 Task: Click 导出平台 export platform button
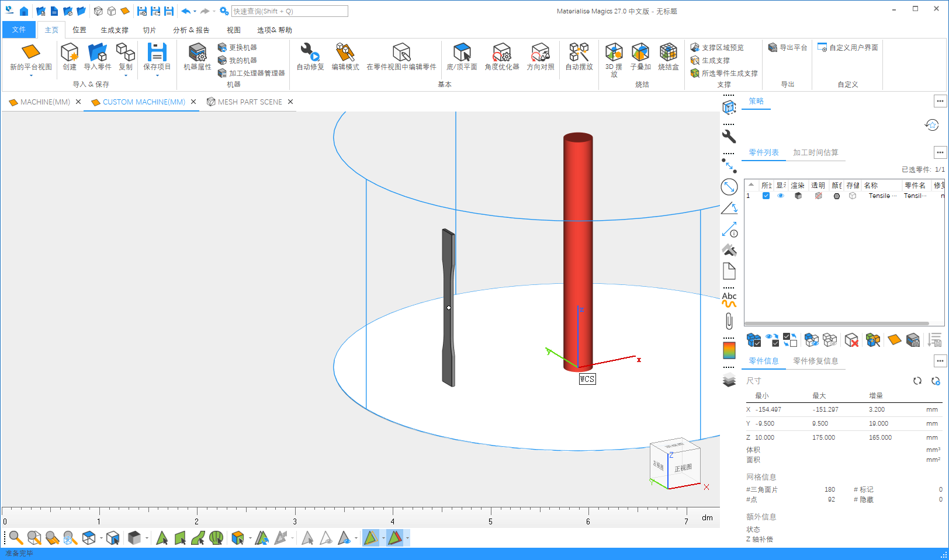click(788, 47)
